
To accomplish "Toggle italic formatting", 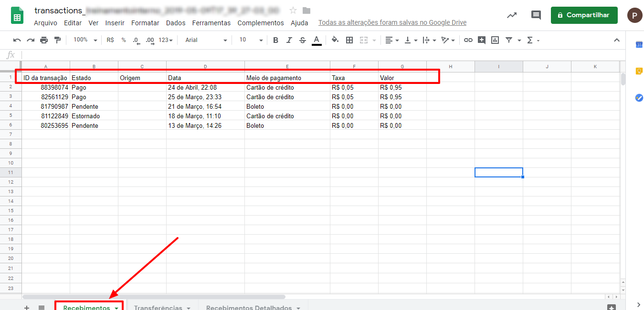I will [x=289, y=40].
